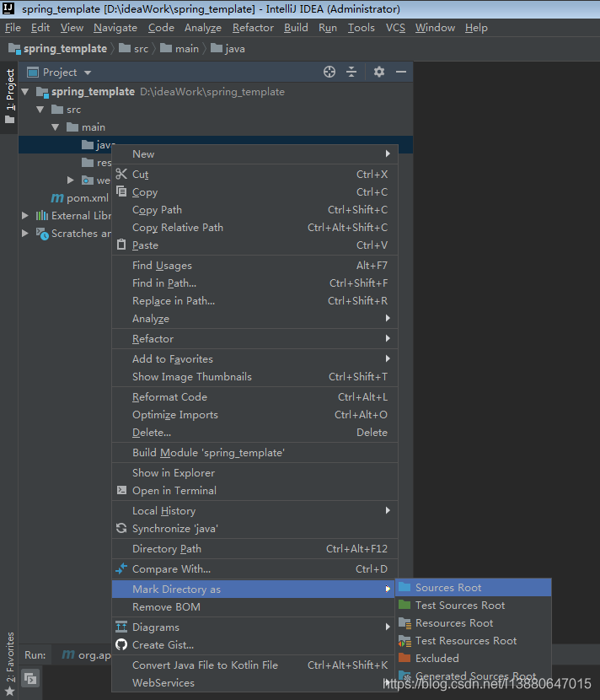600x700 pixels.
Task: Click the Synchronize refresh icon
Action: [x=121, y=528]
